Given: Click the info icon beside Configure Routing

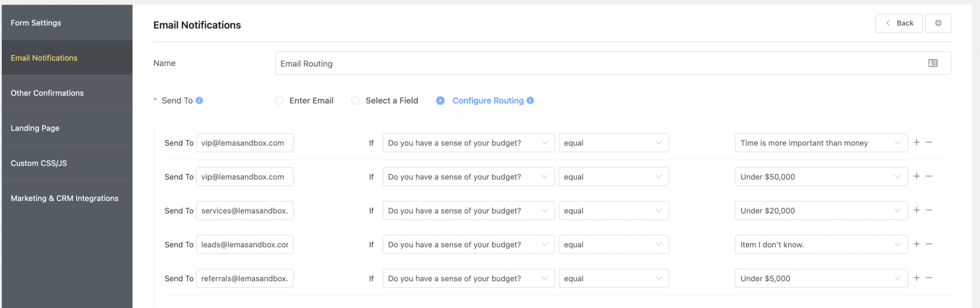Looking at the screenshot, I should 530,101.
